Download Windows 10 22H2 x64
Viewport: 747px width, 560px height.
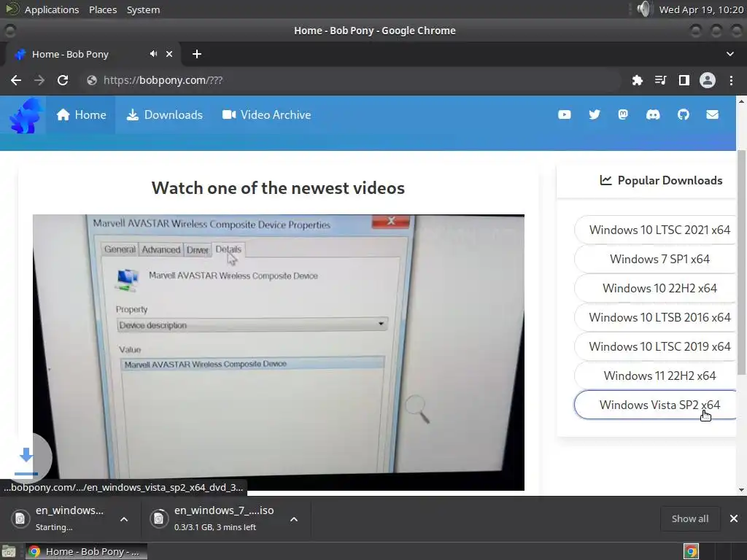656,288
